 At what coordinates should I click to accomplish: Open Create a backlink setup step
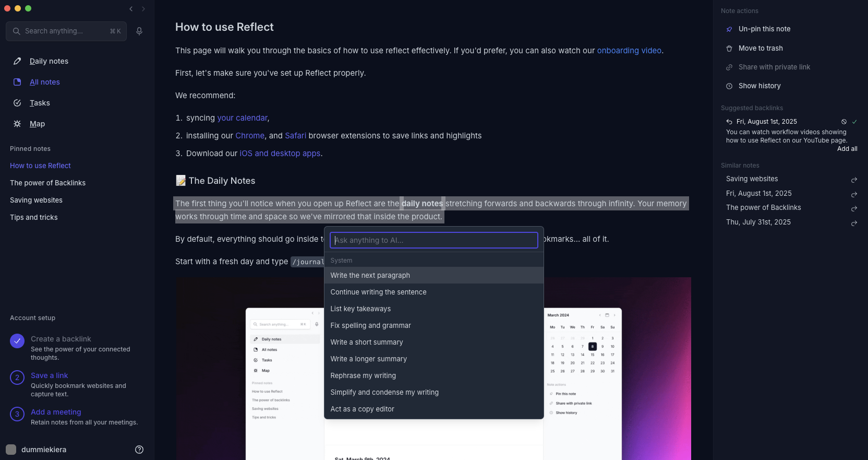tap(61, 339)
